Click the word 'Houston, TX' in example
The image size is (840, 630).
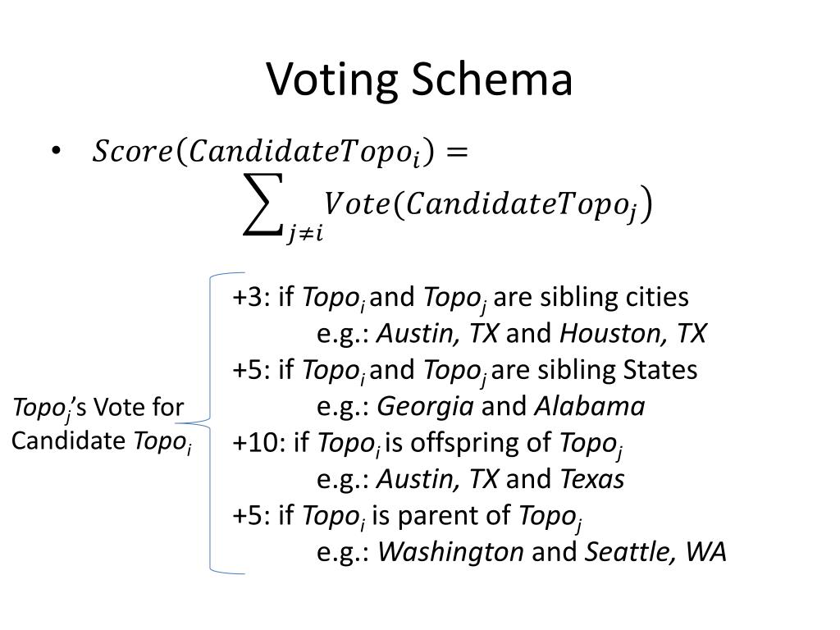(633, 333)
